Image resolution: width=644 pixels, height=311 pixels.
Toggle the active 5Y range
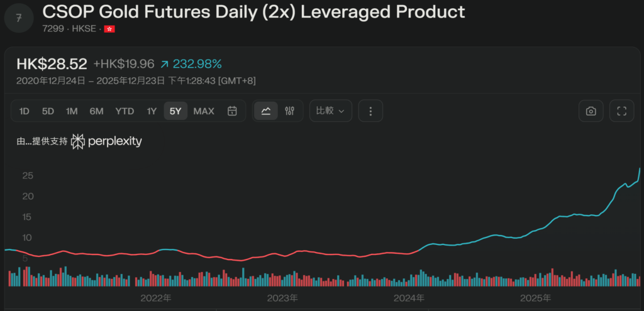pyautogui.click(x=175, y=111)
